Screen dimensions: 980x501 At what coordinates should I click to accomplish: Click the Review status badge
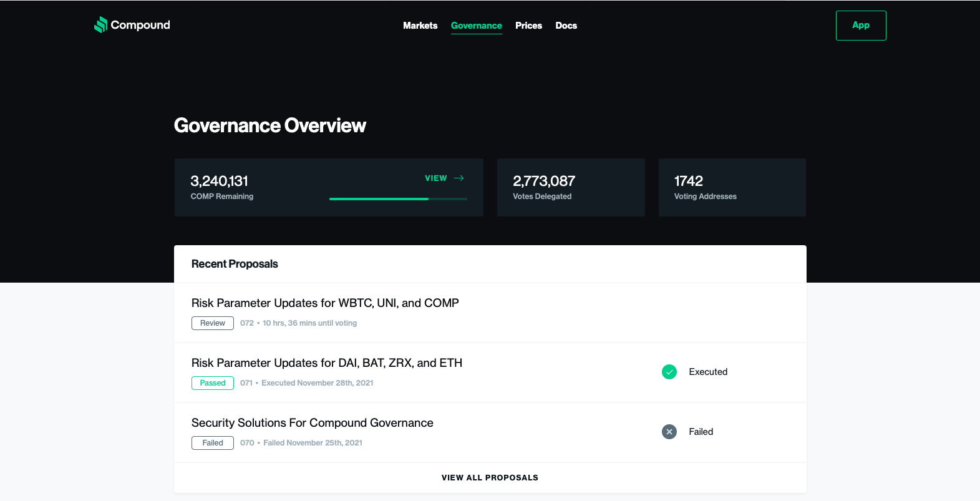pos(213,323)
